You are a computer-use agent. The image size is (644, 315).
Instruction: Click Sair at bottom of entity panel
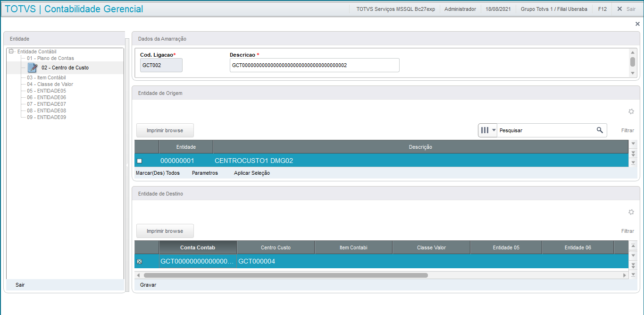pos(20,285)
